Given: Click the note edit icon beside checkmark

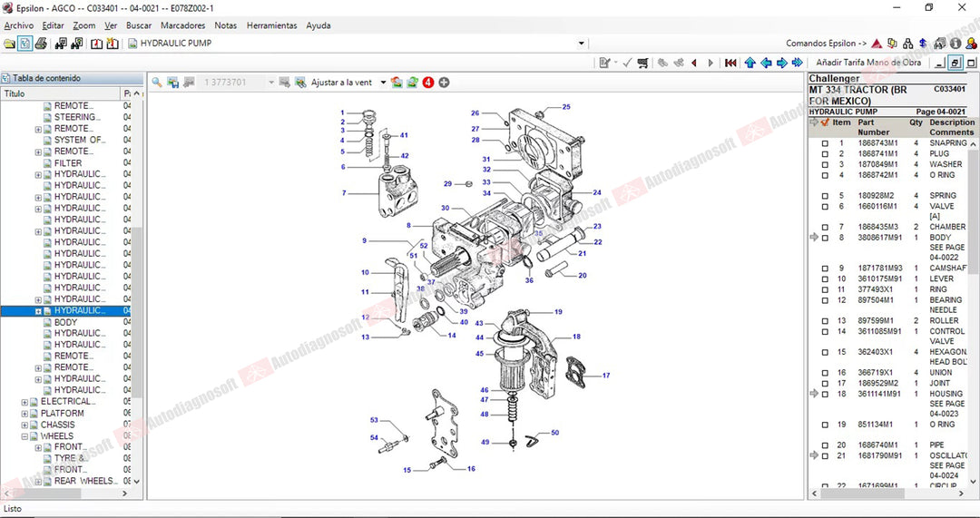Looking at the screenshot, I should (604, 63).
